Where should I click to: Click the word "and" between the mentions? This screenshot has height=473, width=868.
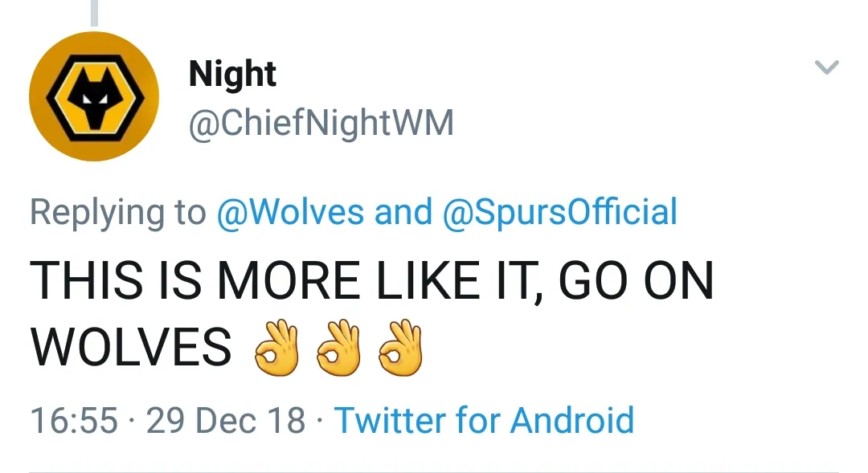tap(403, 212)
